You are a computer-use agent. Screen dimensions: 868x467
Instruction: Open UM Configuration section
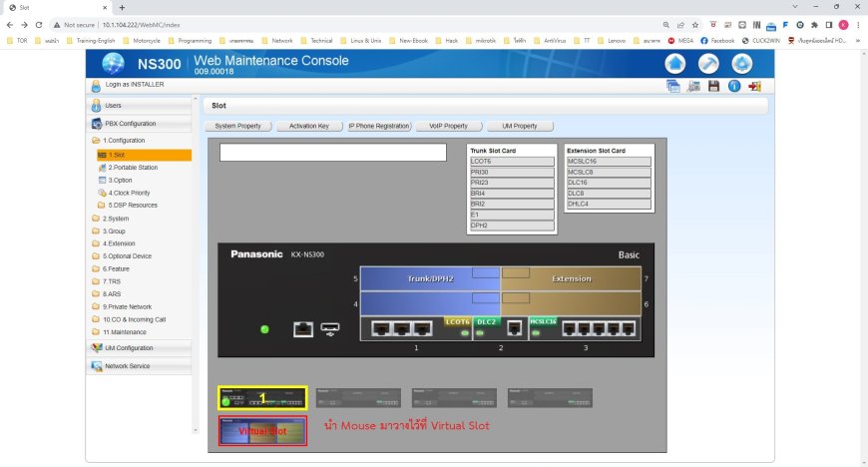point(140,348)
